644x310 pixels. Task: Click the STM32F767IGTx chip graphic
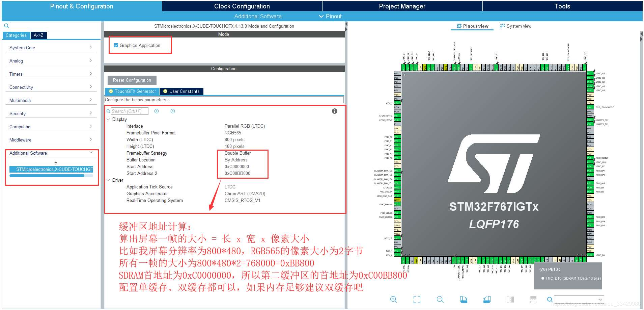pyautogui.click(x=494, y=164)
